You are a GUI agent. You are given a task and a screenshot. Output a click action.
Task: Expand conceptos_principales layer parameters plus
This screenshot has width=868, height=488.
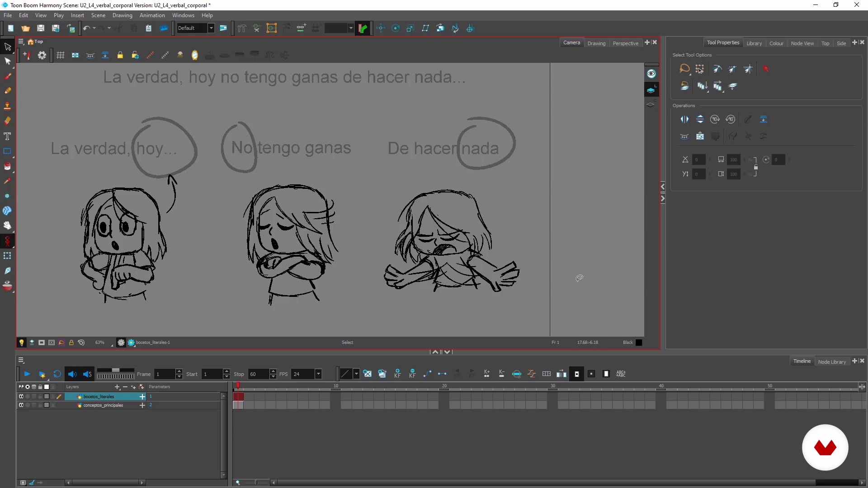point(142,405)
